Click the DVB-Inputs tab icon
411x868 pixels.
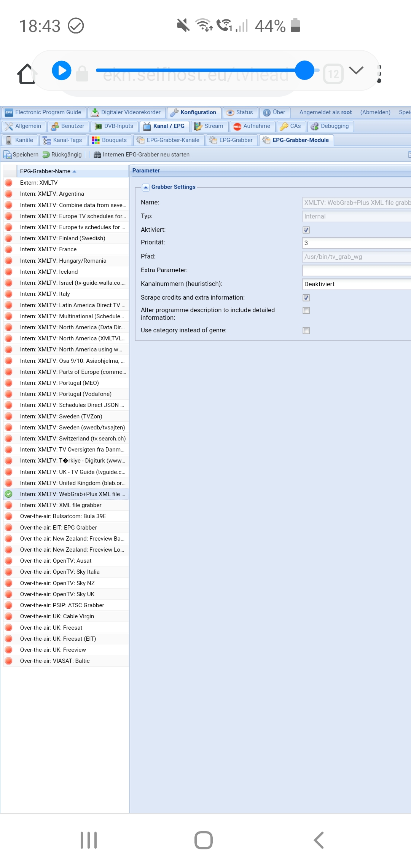coord(98,126)
